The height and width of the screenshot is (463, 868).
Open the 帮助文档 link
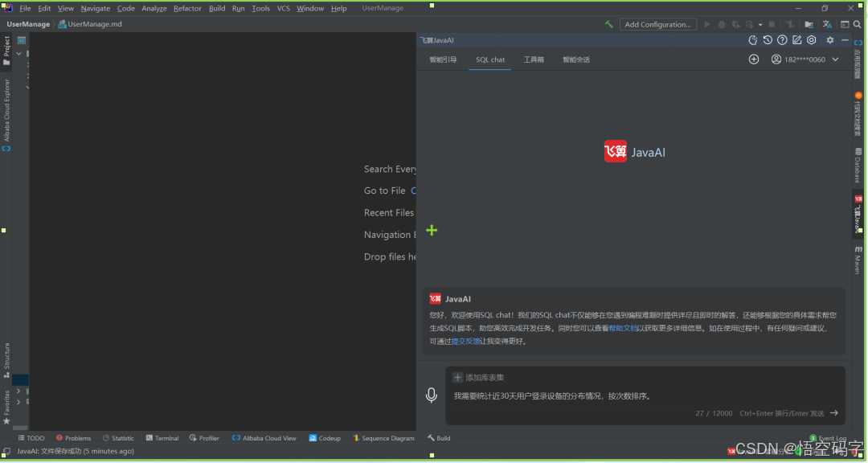[x=623, y=329]
